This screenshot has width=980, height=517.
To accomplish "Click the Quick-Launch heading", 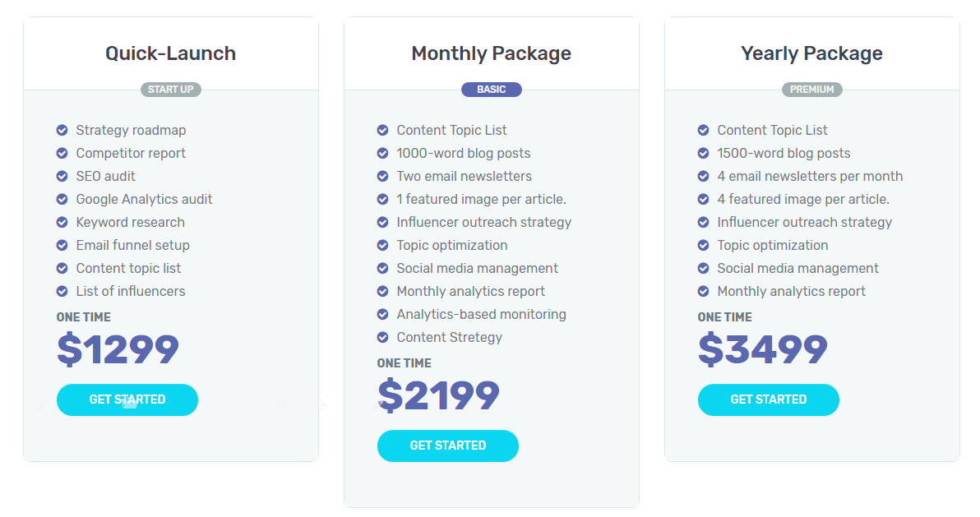I will [x=171, y=53].
